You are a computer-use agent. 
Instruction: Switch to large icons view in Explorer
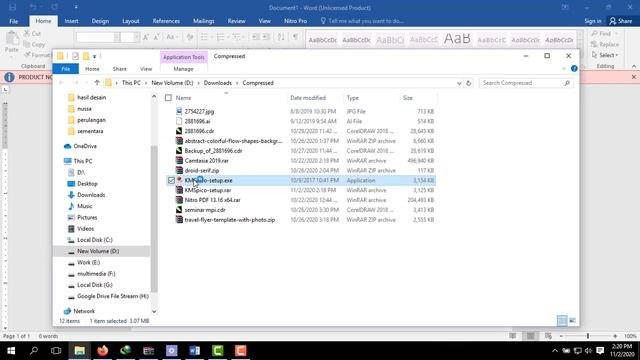pyautogui.click(x=572, y=321)
